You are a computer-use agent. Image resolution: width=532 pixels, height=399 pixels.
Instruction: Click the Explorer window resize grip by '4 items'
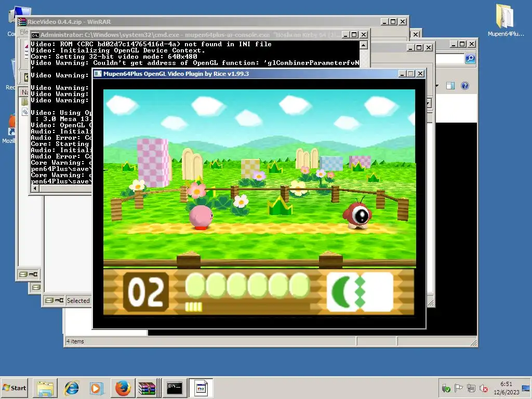474,343
